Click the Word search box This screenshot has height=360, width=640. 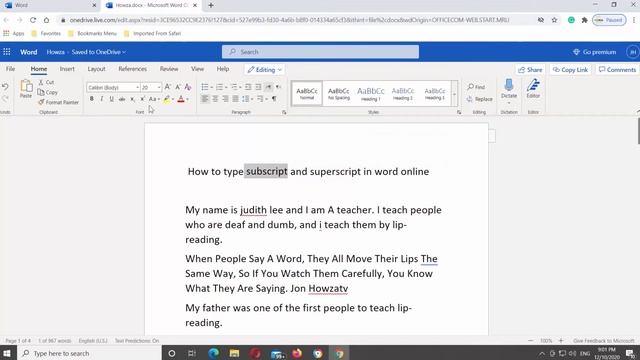[x=320, y=52]
